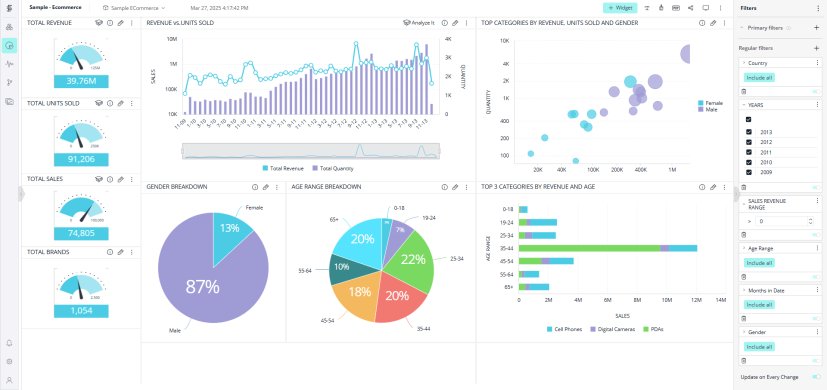Show info for Total Revenue widget
Viewport: 827px width, 390px height.
tap(110, 23)
